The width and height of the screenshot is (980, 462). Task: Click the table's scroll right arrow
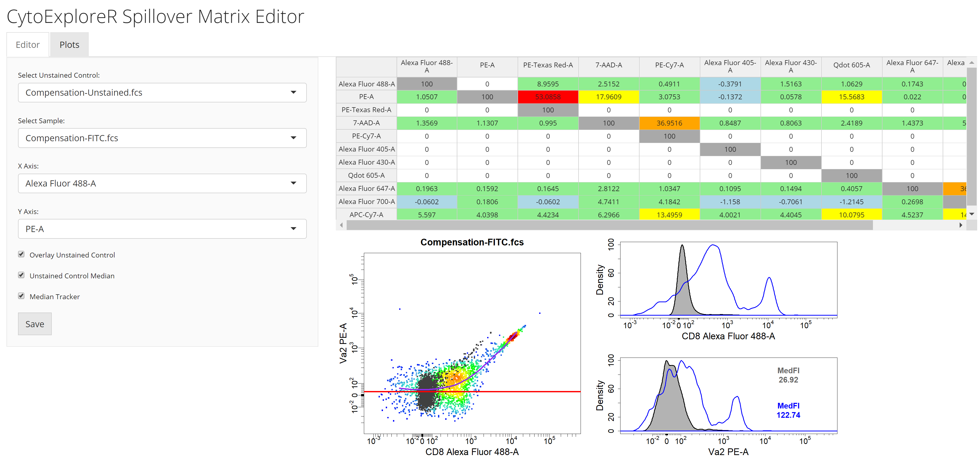tap(961, 225)
